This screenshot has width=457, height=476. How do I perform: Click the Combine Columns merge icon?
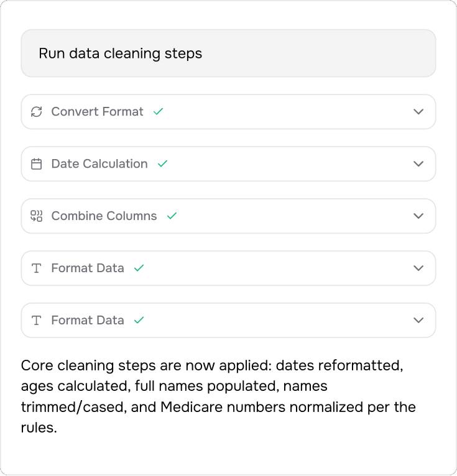point(37,216)
